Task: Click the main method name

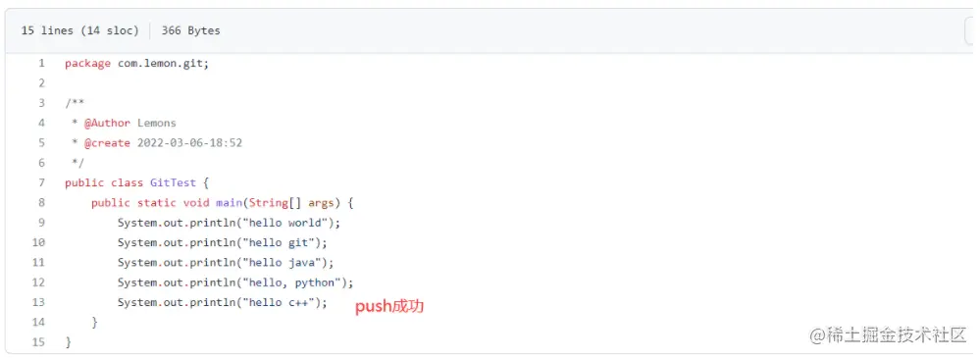Action: (x=229, y=203)
